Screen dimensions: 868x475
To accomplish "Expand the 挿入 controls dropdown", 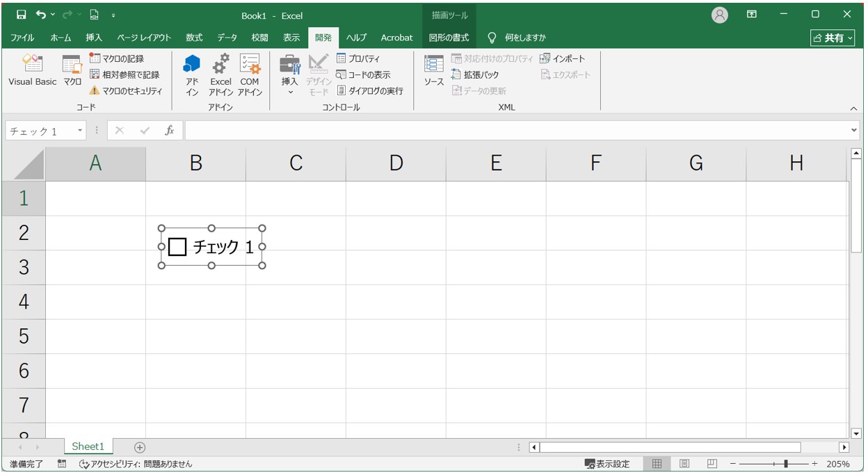I will tap(290, 92).
